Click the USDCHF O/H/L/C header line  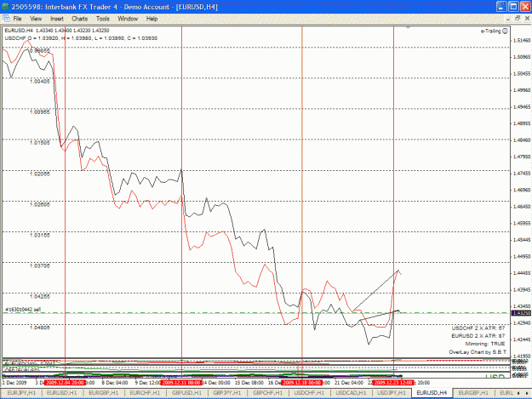point(81,38)
